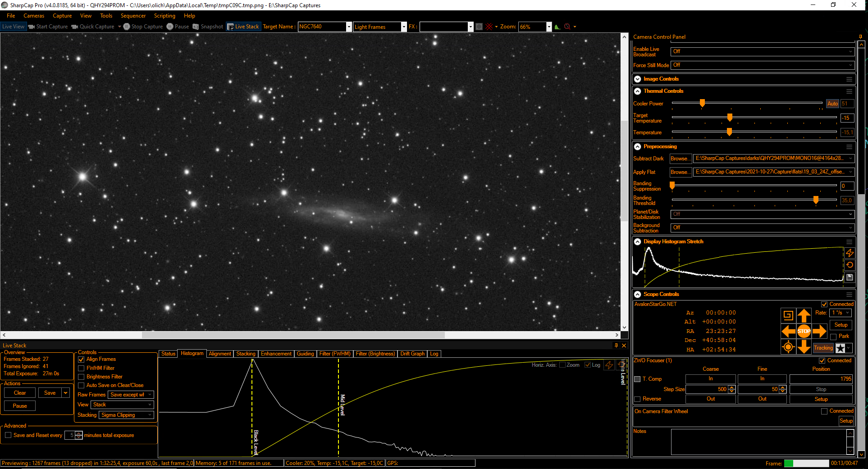The height and width of the screenshot is (469, 868).
Task: Switch to the Alignment tab
Action: (220, 354)
